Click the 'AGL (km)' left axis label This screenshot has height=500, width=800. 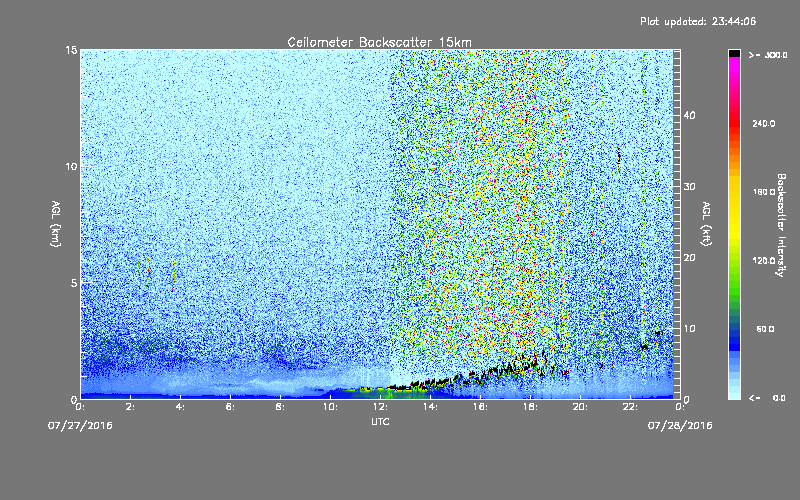56,223
